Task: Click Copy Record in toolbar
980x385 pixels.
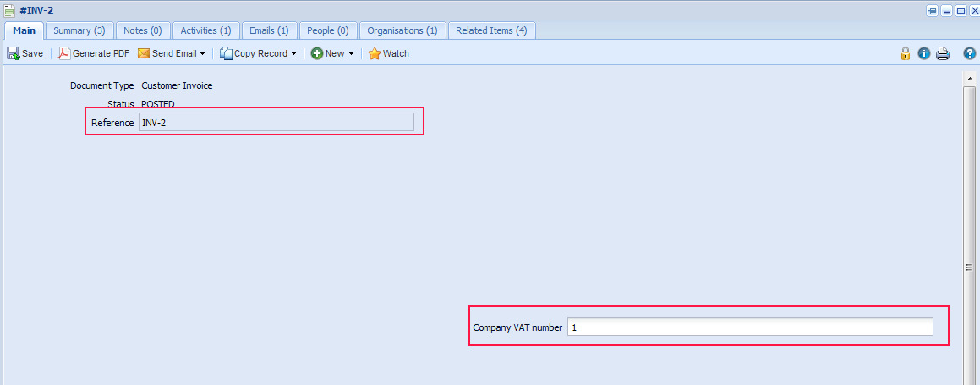Action: [253, 54]
